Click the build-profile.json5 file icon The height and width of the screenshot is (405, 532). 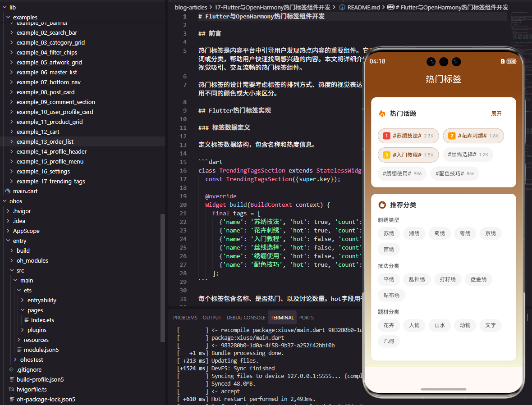click(x=12, y=380)
